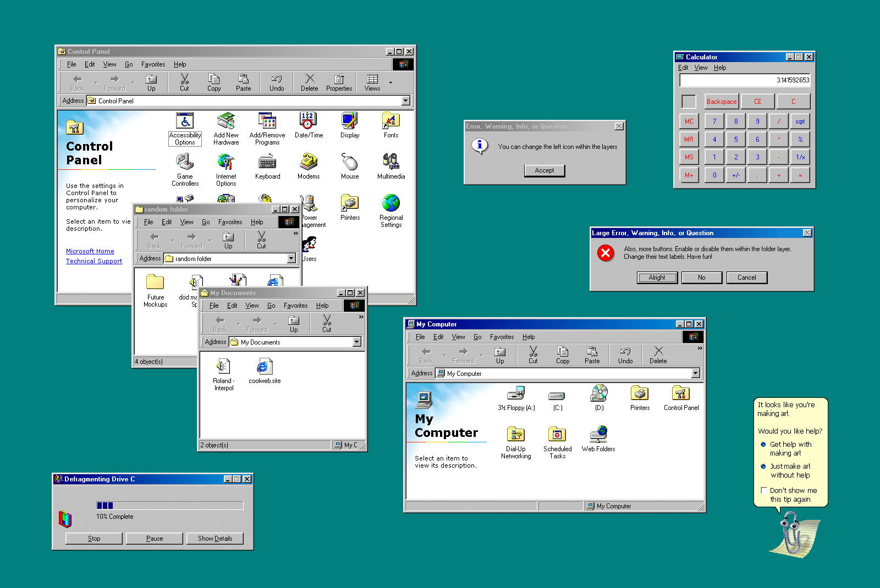The width and height of the screenshot is (880, 588).
Task: Open 3½ Floppy (A:) drive
Action: click(x=516, y=398)
